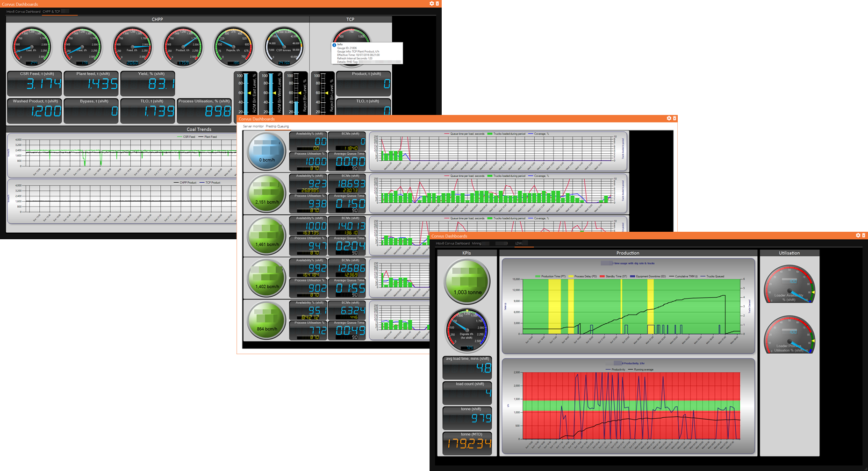Open settings gear in Prestrip Queuing window
This screenshot has height=471, width=868.
click(669, 119)
